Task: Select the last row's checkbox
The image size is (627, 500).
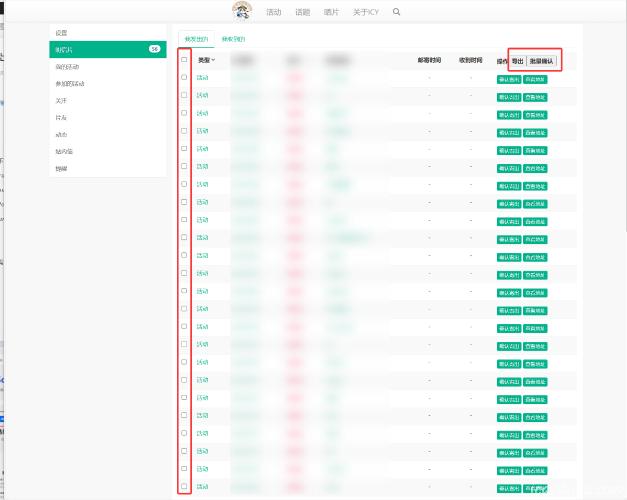Action: pos(184,486)
